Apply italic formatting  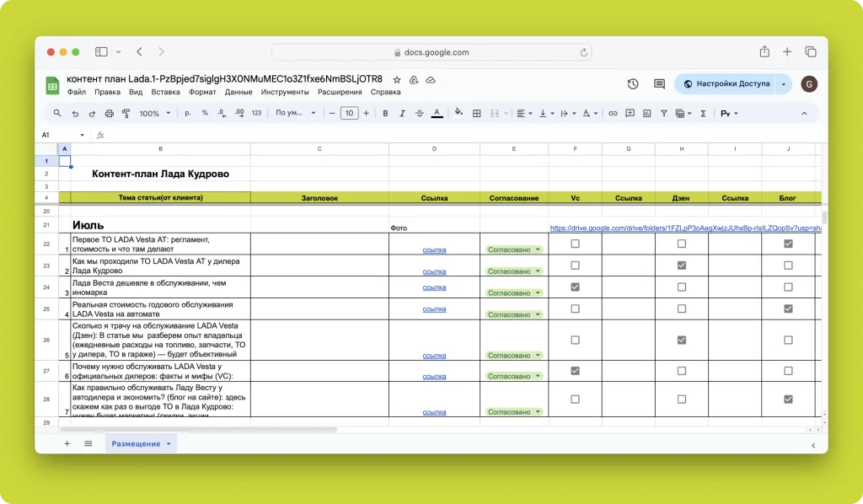click(402, 113)
